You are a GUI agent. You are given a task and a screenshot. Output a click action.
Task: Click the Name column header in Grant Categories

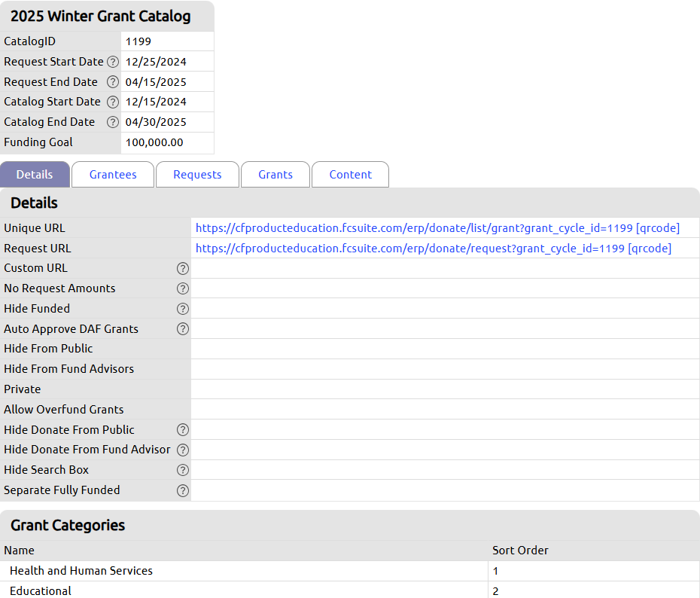(x=20, y=551)
